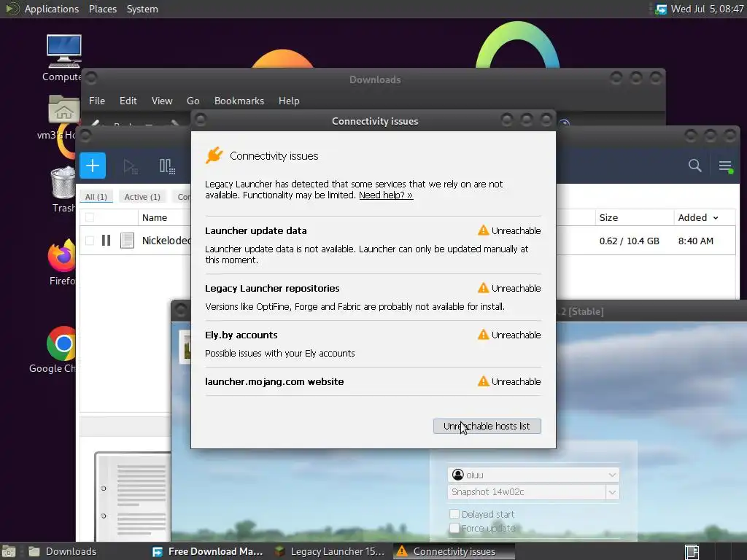The width and height of the screenshot is (747, 560).
Task: Click the stop all downloads toolbar icon
Action: click(167, 166)
